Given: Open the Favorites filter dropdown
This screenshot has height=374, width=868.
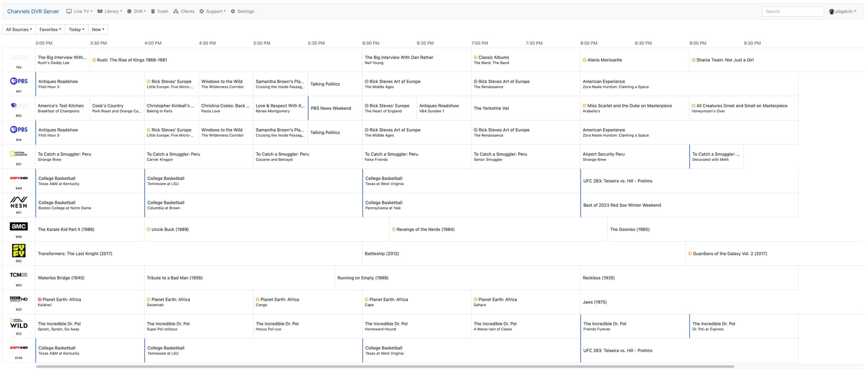Looking at the screenshot, I should pos(50,30).
